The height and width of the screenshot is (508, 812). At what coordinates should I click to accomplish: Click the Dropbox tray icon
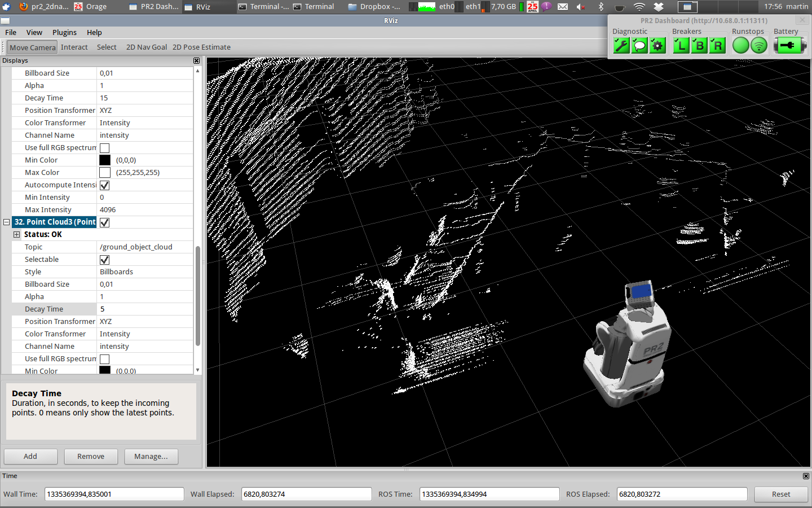coord(658,7)
